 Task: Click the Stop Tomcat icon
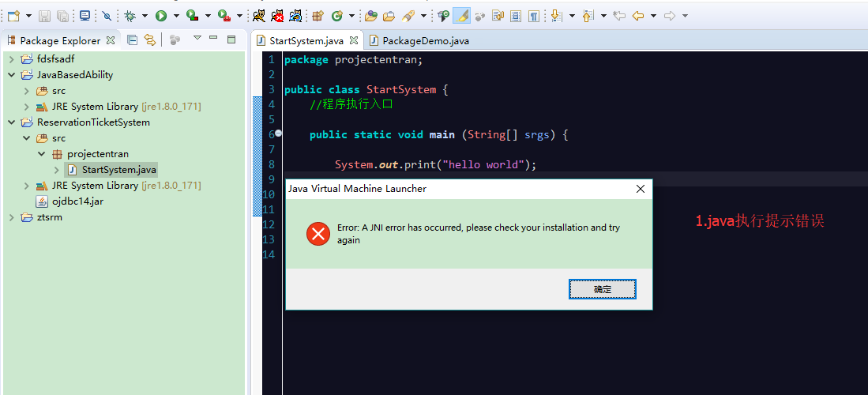click(277, 16)
